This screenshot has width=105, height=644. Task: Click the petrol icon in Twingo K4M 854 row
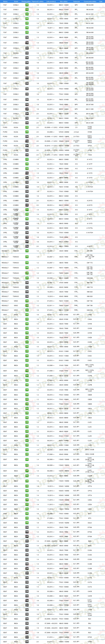(27, 278)
